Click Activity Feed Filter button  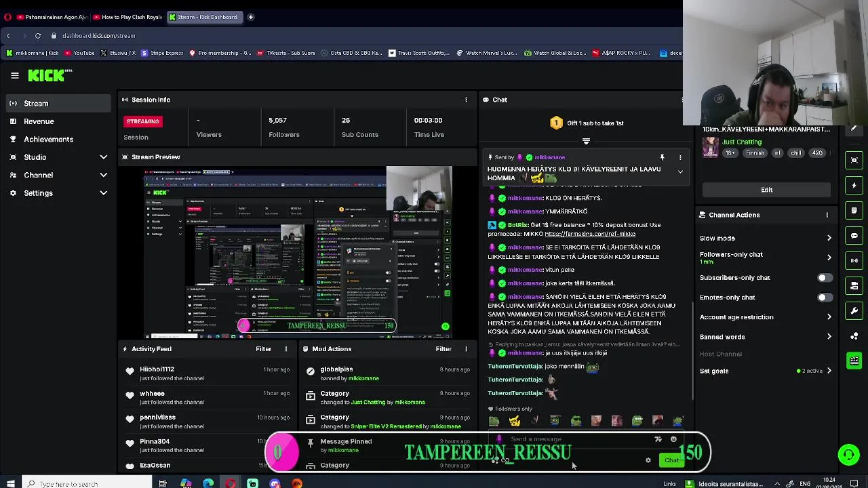263,349
